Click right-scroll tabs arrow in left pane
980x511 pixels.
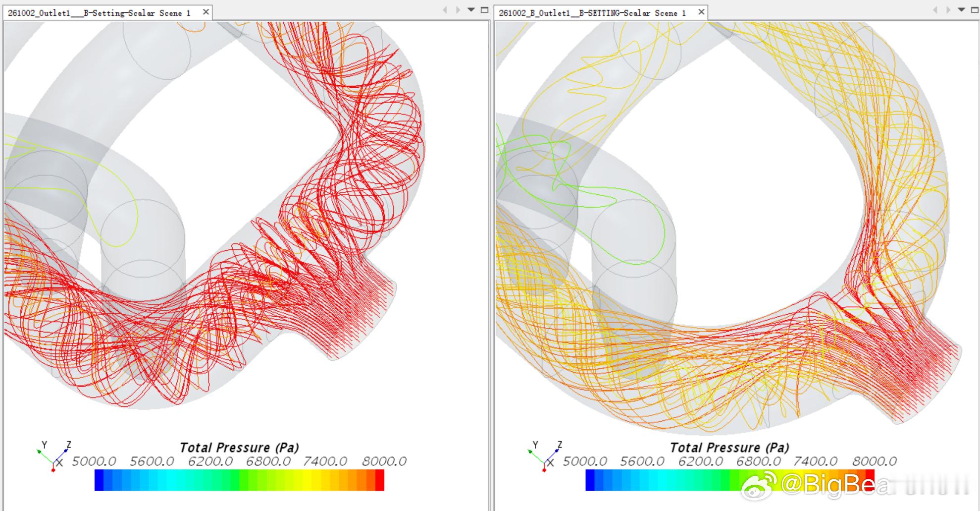point(458,10)
